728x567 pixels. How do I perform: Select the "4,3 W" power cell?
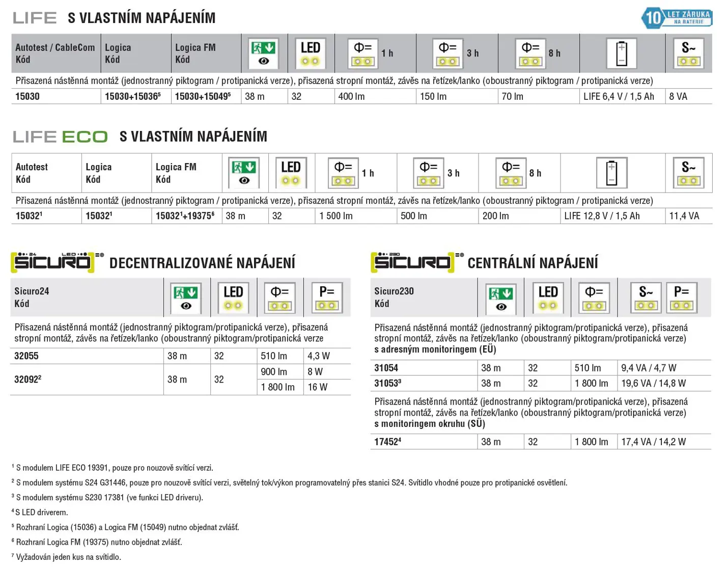[327, 356]
